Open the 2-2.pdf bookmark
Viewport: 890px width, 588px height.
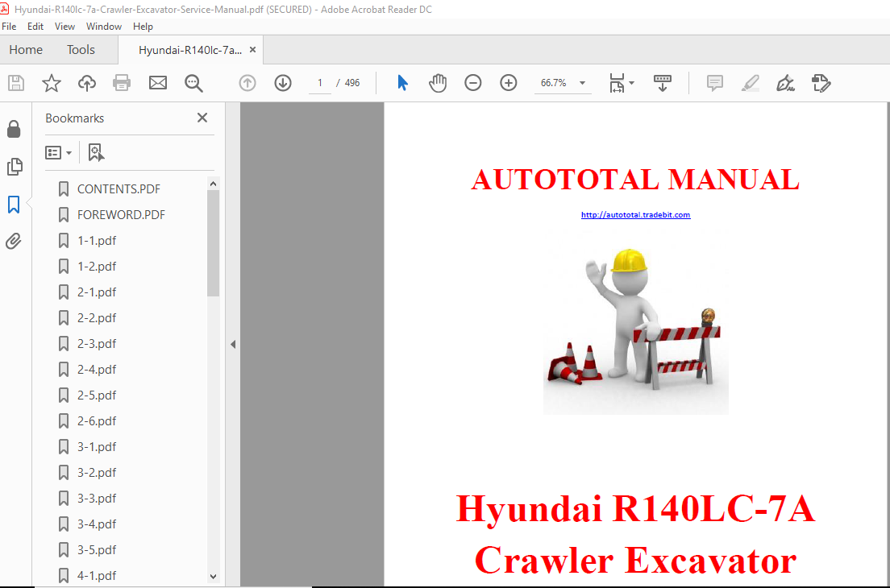tap(97, 318)
